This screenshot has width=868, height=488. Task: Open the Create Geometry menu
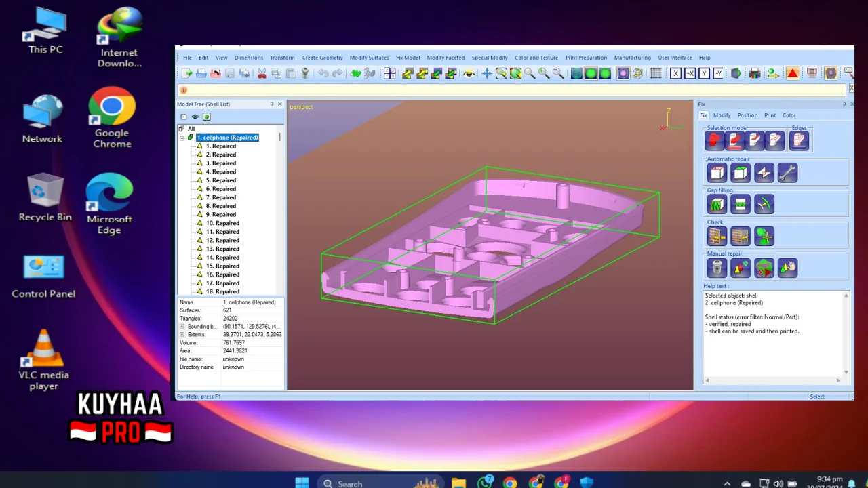(323, 58)
